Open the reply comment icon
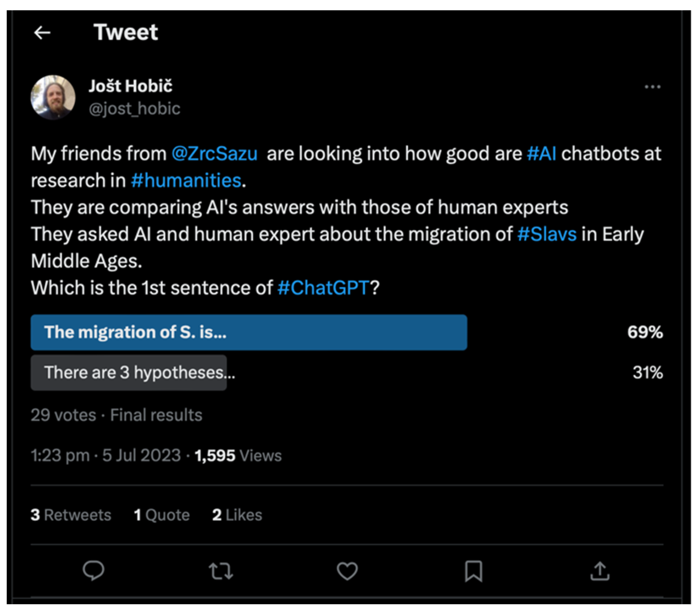This screenshot has height=614, width=700. [93, 571]
